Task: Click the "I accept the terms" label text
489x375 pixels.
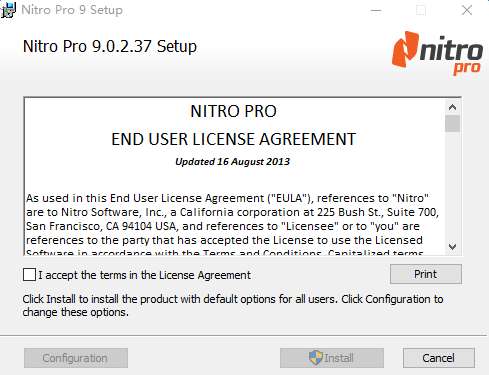Action: tap(144, 275)
